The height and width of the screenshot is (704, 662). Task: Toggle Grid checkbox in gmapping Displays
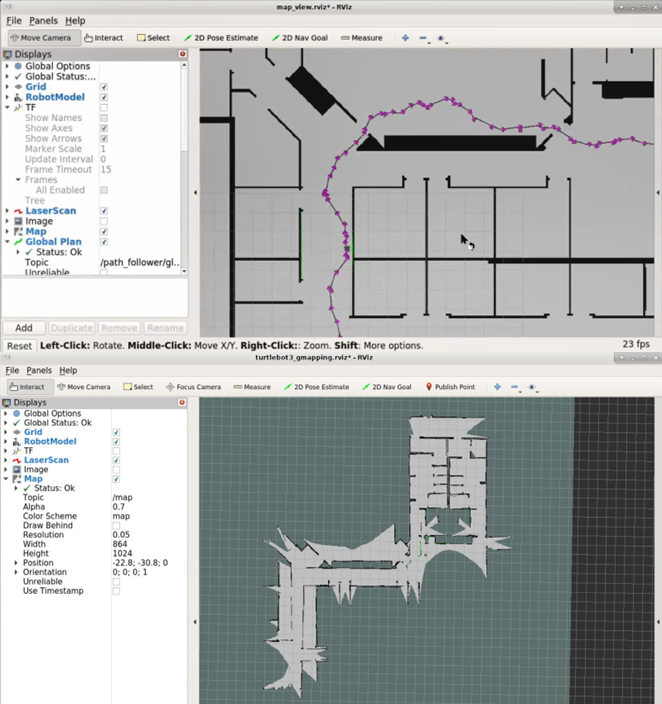116,432
